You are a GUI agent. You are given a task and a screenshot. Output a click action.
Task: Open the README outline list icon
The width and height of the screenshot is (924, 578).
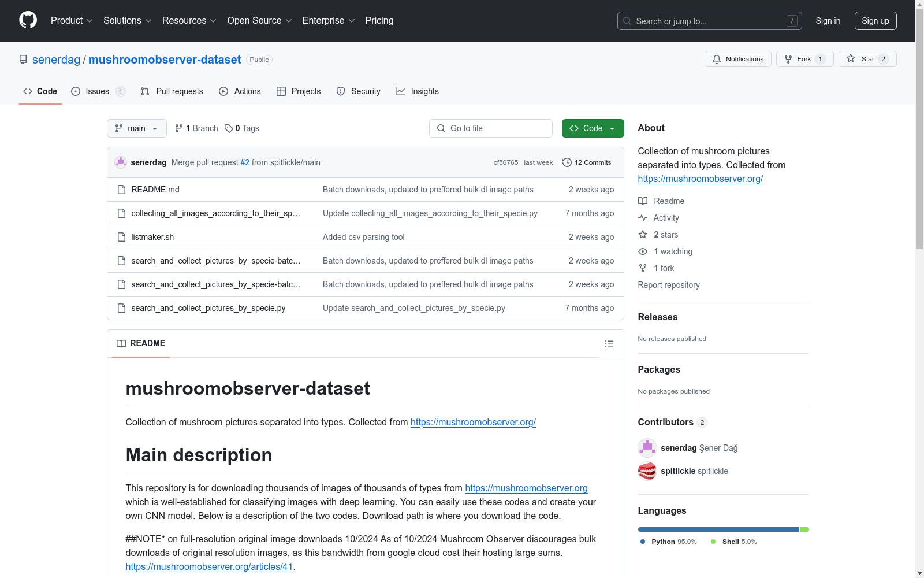pyautogui.click(x=609, y=344)
